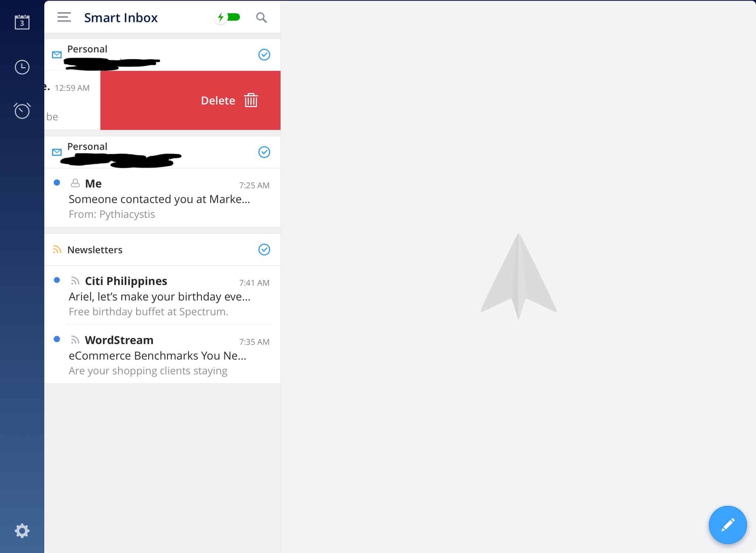
Task: Toggle checkmark on second Personal group
Action: click(264, 152)
